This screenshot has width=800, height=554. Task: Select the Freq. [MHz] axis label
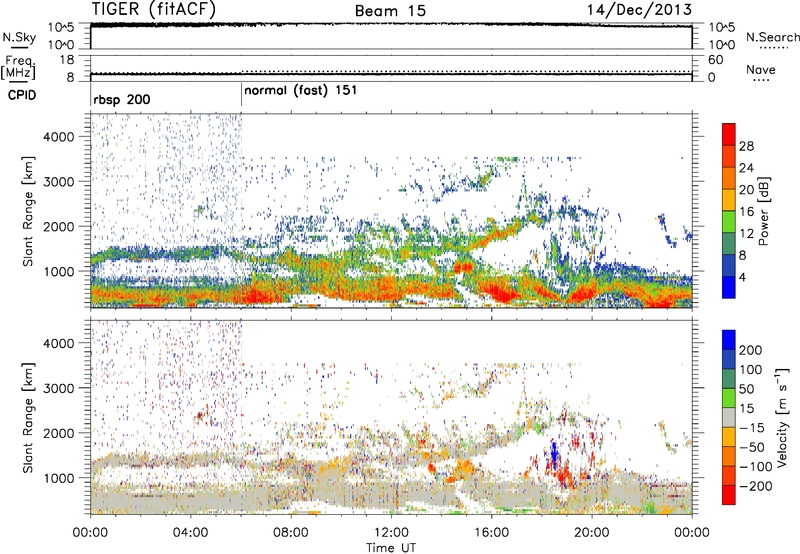pos(18,68)
